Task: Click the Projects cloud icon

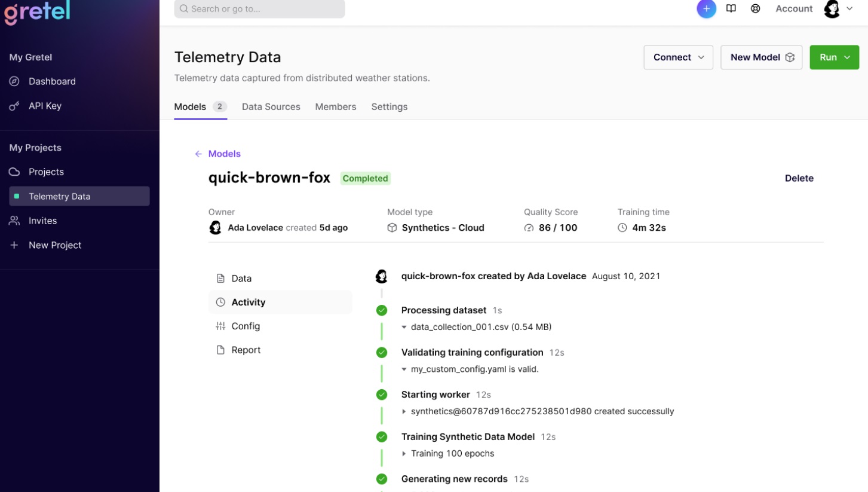Action: [14, 172]
